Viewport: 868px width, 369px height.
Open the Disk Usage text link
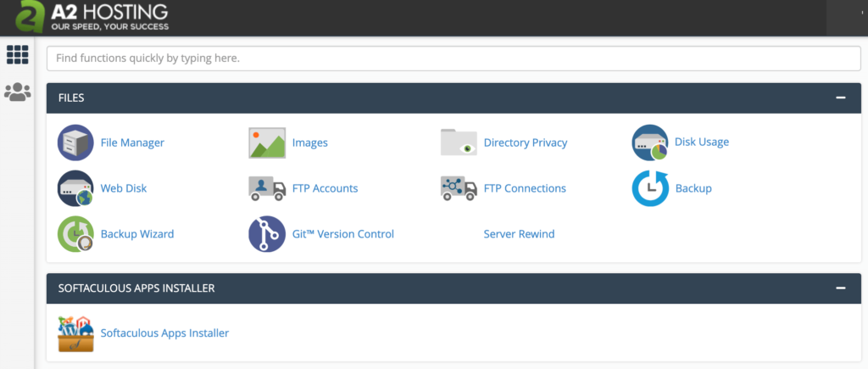[701, 143]
